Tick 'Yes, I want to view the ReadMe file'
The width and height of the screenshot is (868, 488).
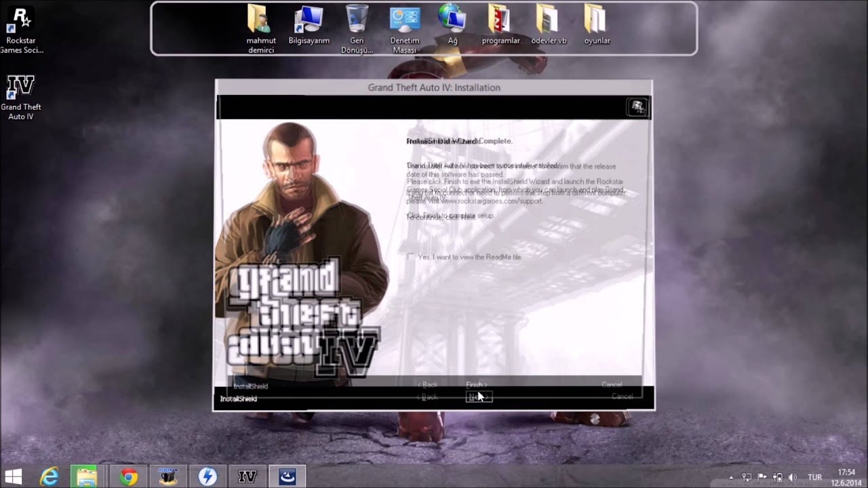[x=410, y=257]
